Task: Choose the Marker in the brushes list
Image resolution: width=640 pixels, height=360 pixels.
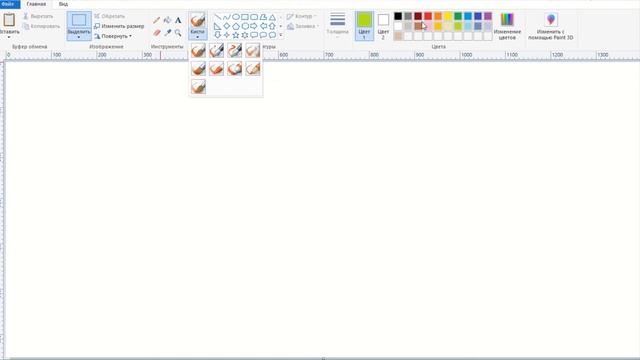Action: pos(235,69)
